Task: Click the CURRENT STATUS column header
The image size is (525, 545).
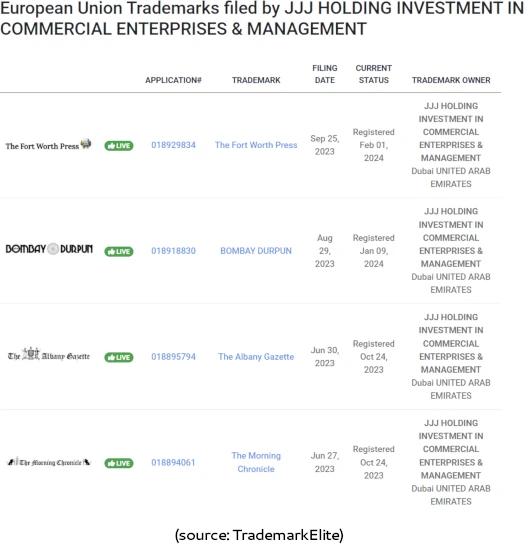Action: tap(374, 74)
